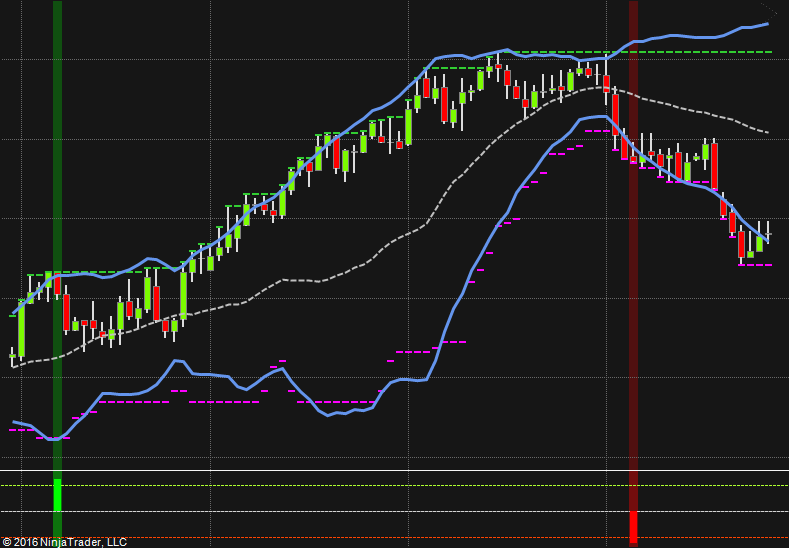
Task: Click the bright red indicator panel bar
Action: point(634,528)
